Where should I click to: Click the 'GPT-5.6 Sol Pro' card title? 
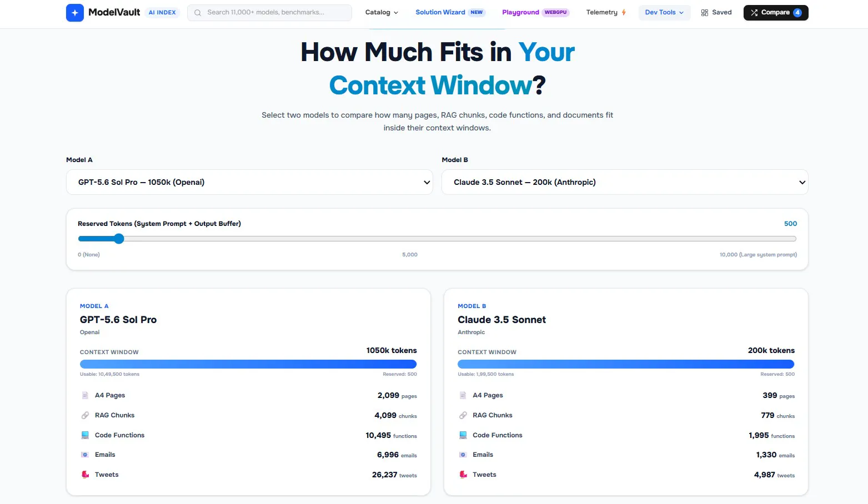tap(118, 320)
